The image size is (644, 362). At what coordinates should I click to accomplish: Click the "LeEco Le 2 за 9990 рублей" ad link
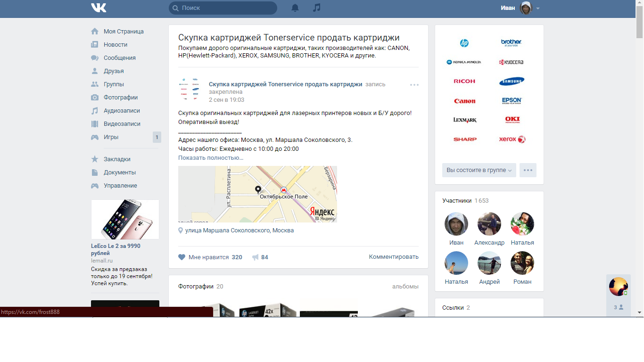click(116, 249)
